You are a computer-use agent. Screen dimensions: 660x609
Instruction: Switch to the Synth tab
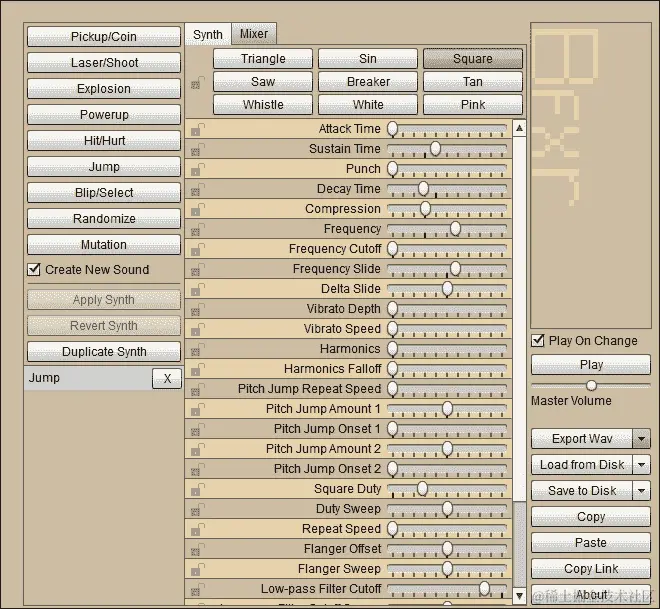tap(208, 34)
